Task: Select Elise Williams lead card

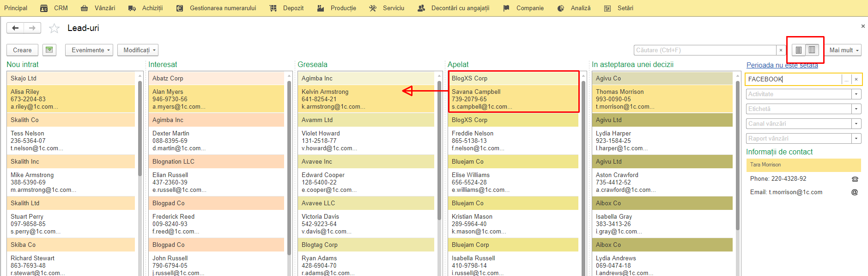Action: (514, 182)
